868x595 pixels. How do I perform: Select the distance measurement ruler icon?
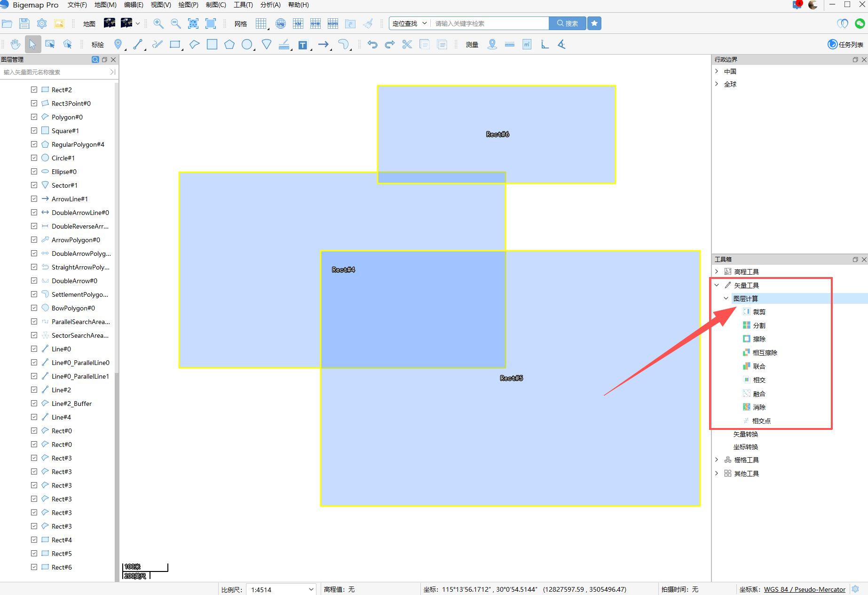click(510, 44)
